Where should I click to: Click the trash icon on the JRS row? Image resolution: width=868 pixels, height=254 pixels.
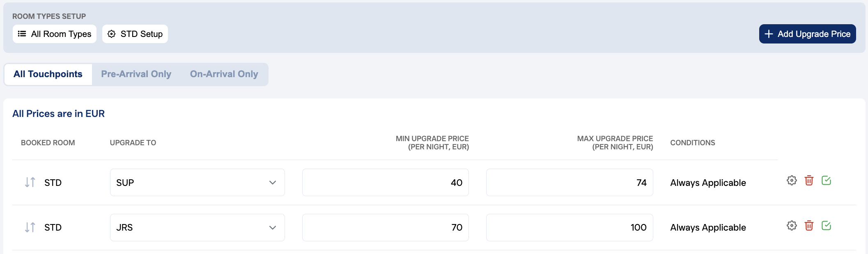[809, 226]
